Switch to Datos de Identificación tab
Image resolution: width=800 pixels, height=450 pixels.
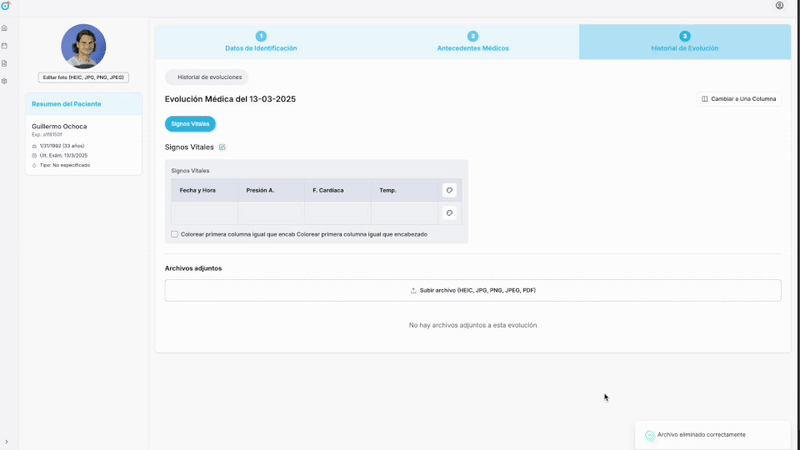pos(261,42)
